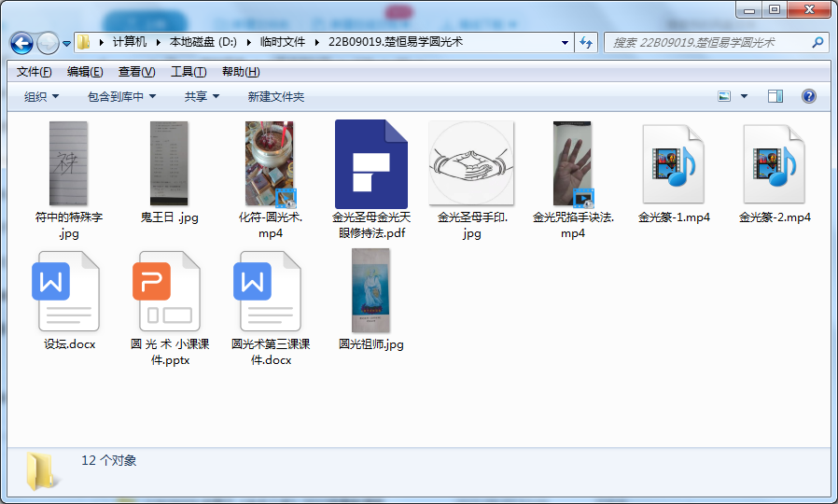Viewport: 838px width, 504px height.
Task: Select the 金光圣母金光天眼修持法.pdf file icon
Action: click(371, 164)
